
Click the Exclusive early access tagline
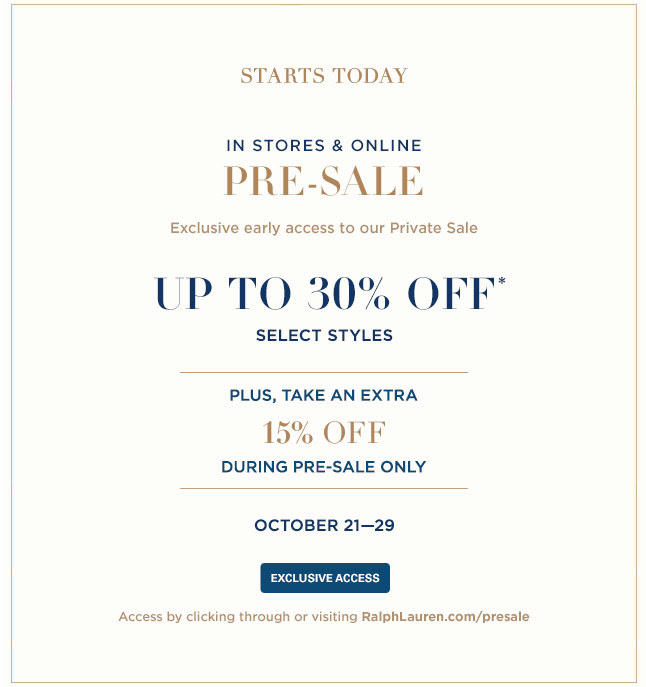tap(324, 228)
